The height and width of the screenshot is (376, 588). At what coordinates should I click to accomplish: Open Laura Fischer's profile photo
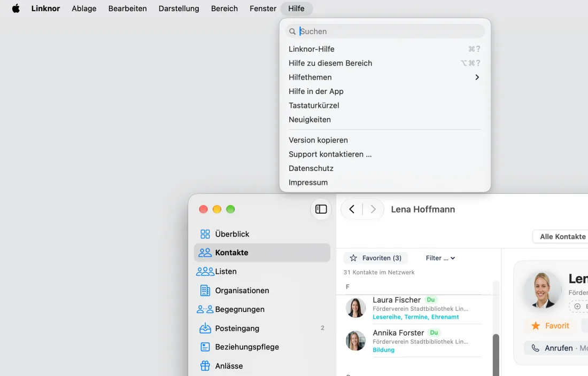(x=355, y=308)
